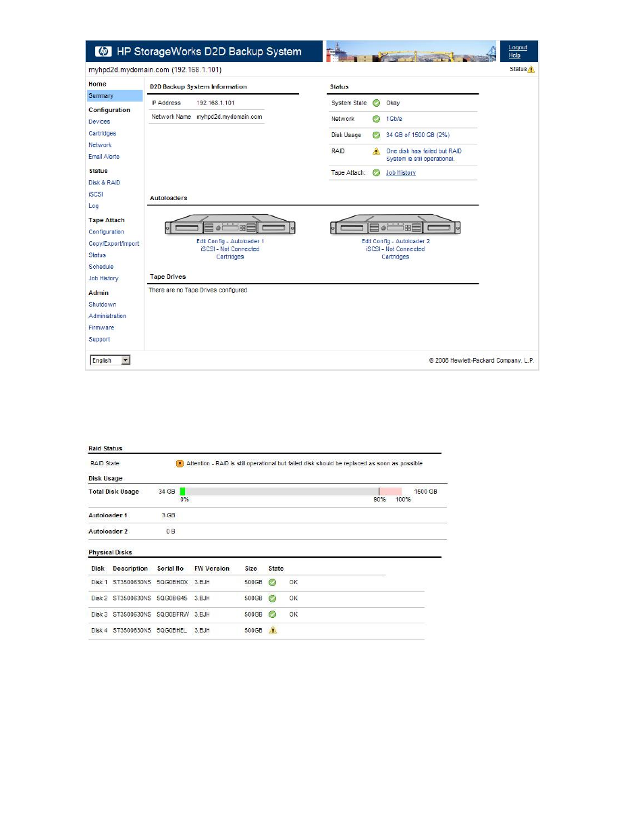Screen dimensions: 644x834
Task: Click the pink 90% threshold zone of usage bar
Action: click(390, 492)
